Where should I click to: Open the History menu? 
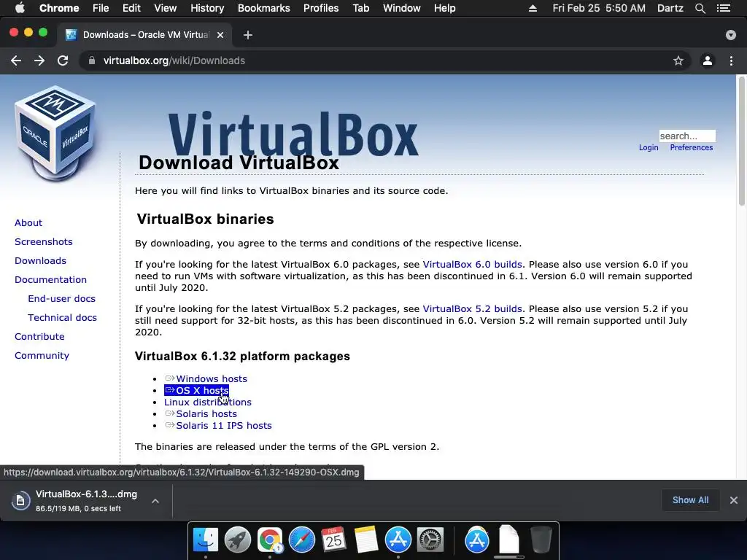click(x=207, y=8)
